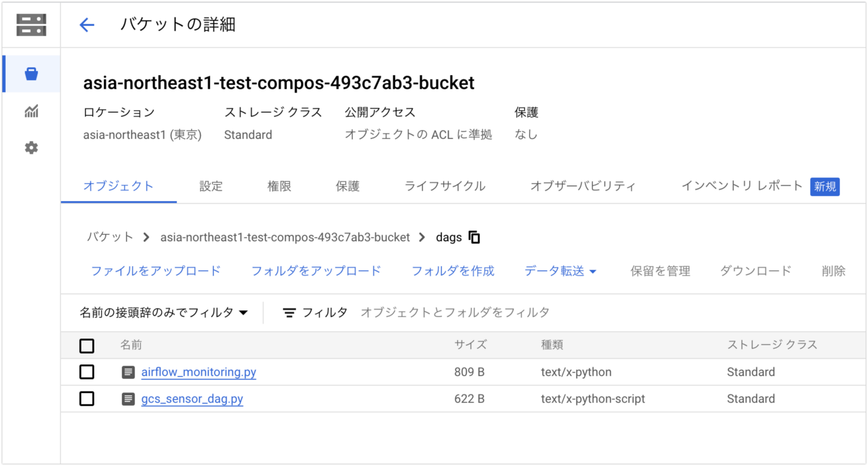This screenshot has width=868, height=466.
Task: Open the Monitoring chart icon in the sidebar
Action: (x=31, y=111)
